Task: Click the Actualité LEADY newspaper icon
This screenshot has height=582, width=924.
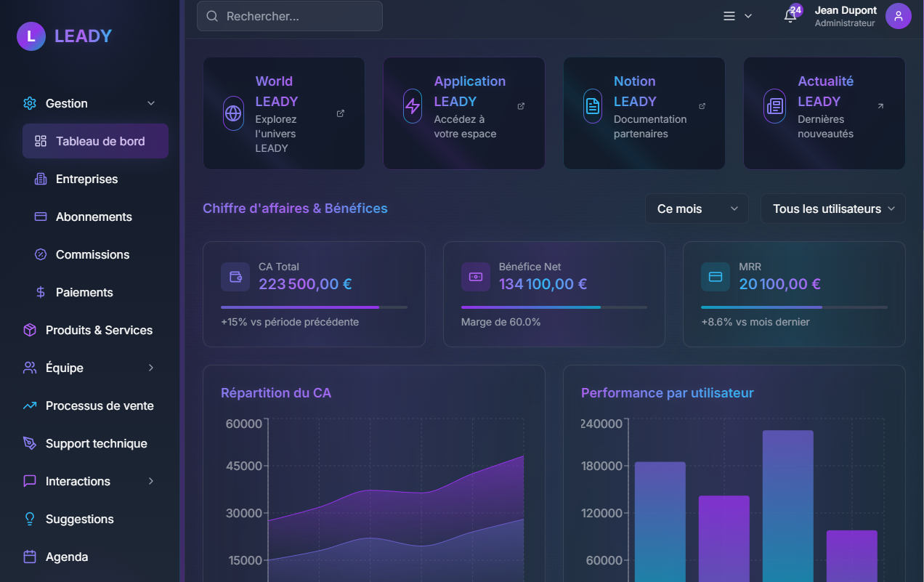Action: (775, 106)
